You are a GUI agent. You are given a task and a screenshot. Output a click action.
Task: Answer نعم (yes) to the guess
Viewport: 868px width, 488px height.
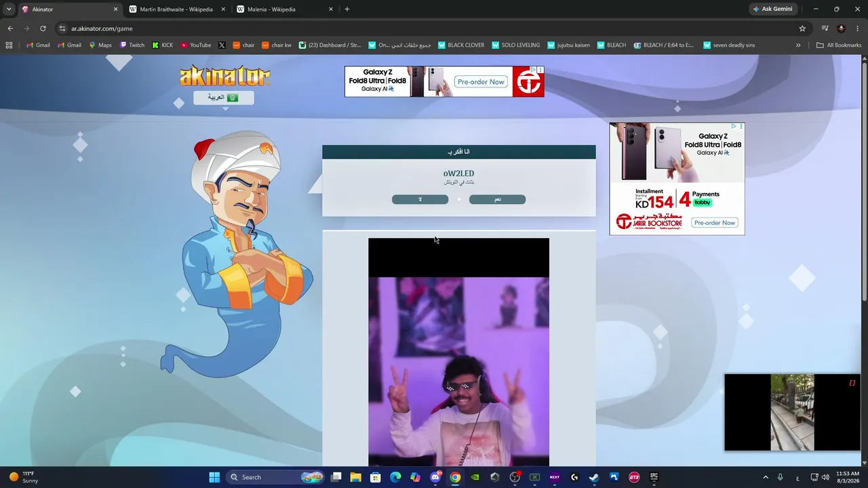coord(497,199)
